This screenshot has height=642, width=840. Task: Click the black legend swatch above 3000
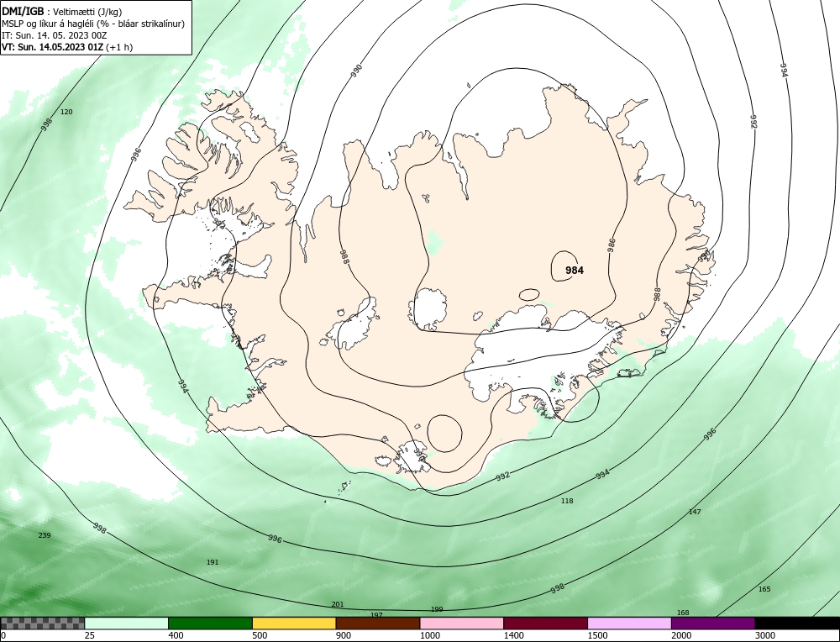797,623
